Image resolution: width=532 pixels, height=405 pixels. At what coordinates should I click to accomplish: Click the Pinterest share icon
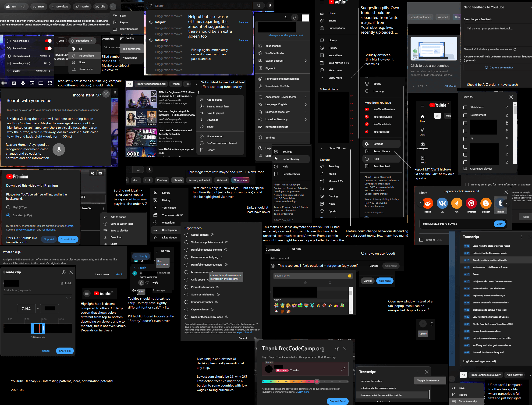471,203
